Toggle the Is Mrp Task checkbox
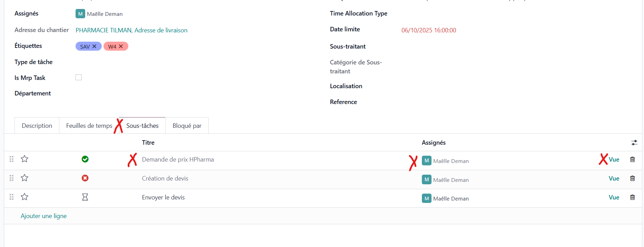Image resolution: width=644 pixels, height=247 pixels. (79, 78)
